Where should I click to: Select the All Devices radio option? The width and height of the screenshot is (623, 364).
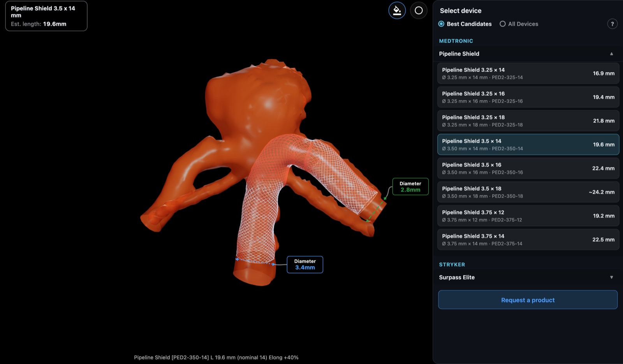tap(519, 24)
